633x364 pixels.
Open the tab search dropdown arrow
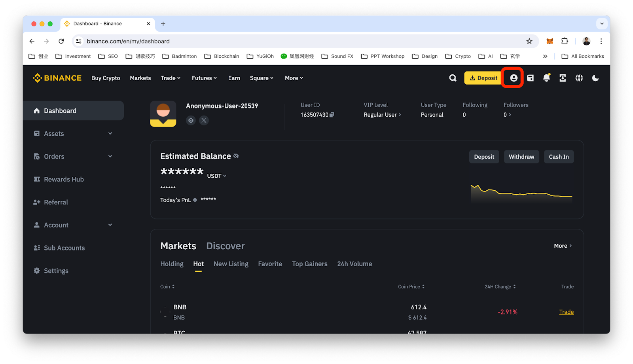[602, 24]
